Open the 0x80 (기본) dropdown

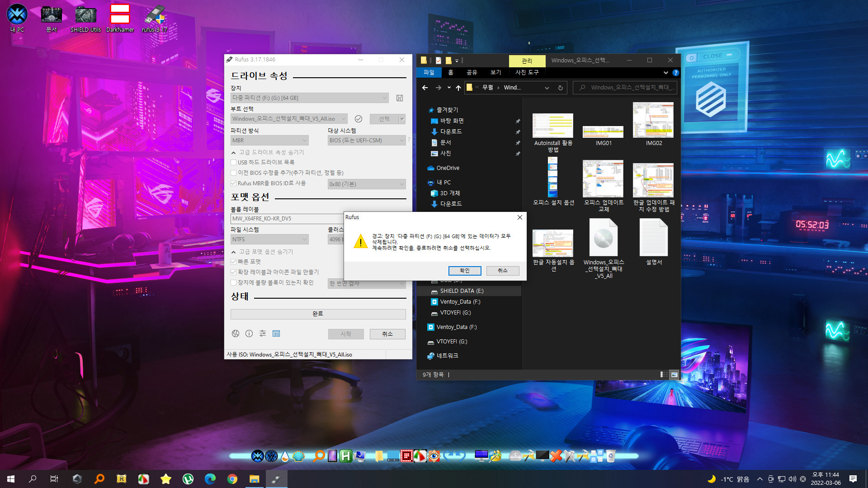367,184
